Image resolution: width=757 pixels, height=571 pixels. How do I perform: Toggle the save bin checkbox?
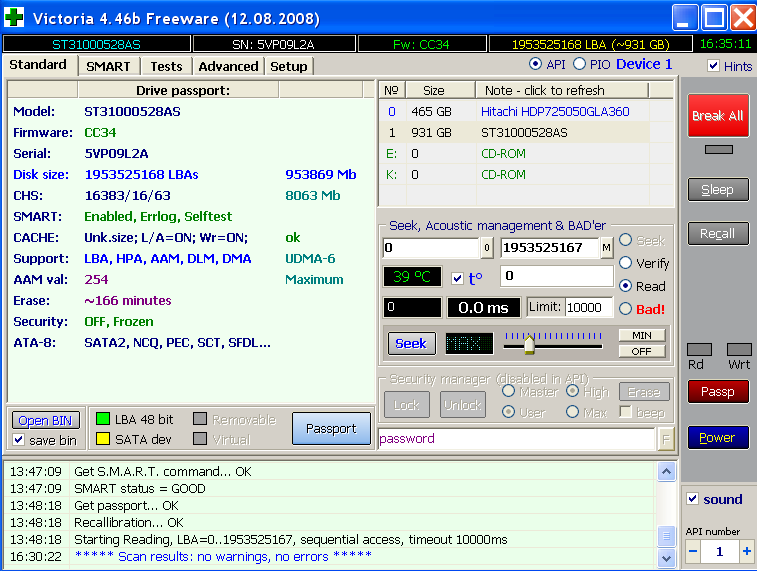19,440
